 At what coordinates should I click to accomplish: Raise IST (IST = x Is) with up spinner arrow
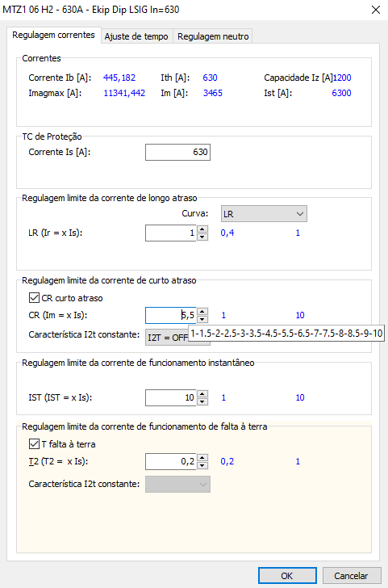pos(202,394)
